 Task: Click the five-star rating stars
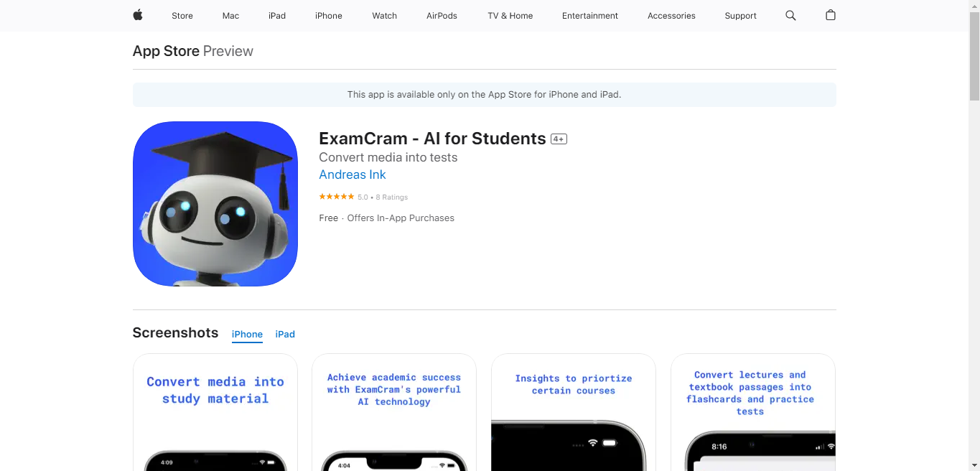[x=337, y=197]
